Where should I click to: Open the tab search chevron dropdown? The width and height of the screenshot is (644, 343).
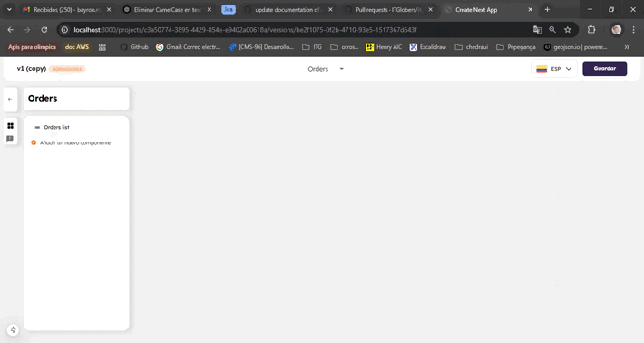tap(9, 9)
